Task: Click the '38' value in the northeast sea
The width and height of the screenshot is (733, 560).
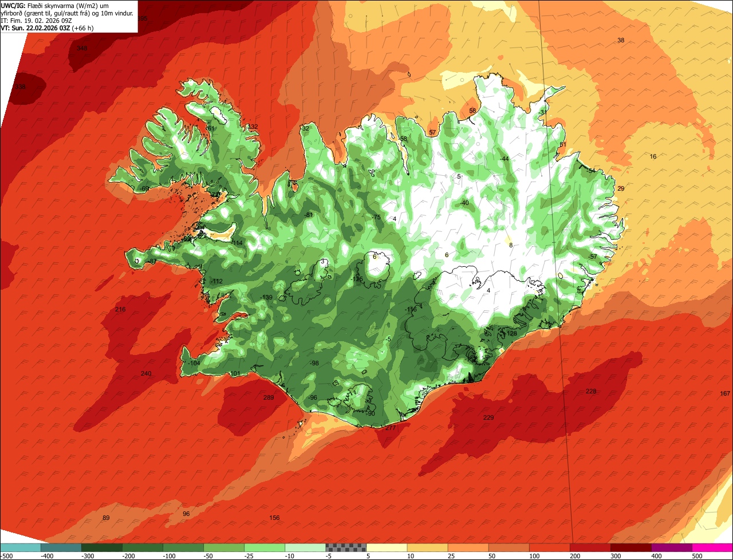Action: click(x=621, y=40)
